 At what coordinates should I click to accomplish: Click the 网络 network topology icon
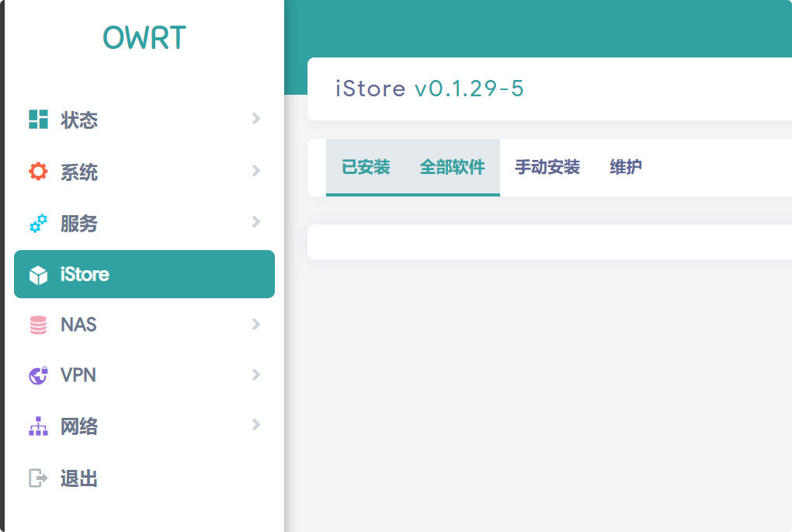point(38,426)
